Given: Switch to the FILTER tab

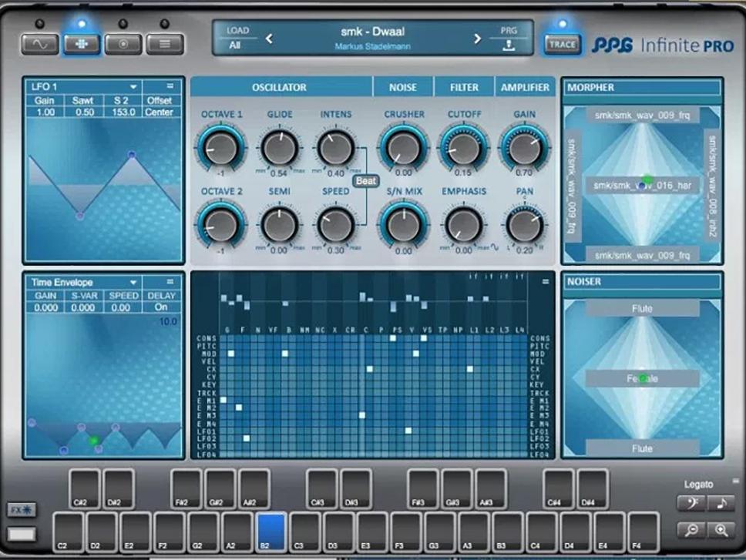Looking at the screenshot, I should pos(463,87).
